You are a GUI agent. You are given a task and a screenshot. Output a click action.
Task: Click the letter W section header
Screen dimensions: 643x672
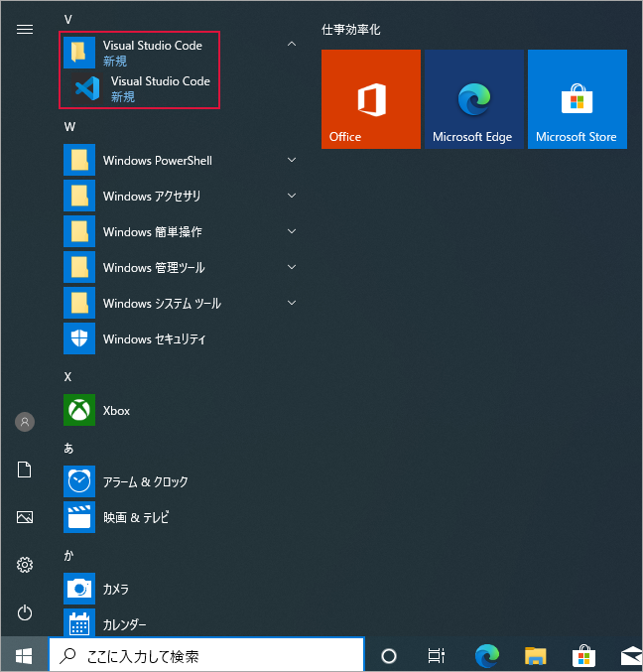(69, 127)
